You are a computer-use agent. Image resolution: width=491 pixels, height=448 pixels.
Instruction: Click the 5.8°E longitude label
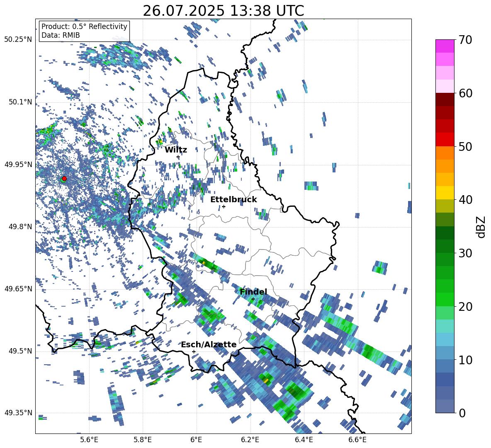point(143,440)
